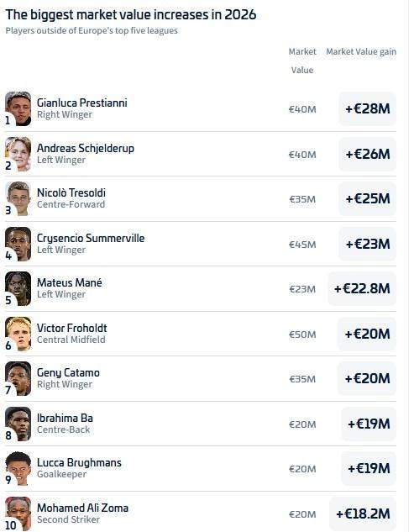This screenshot has width=414, height=532.
Task: Open Crysencio Summerville's portrait image
Action: coord(18,244)
